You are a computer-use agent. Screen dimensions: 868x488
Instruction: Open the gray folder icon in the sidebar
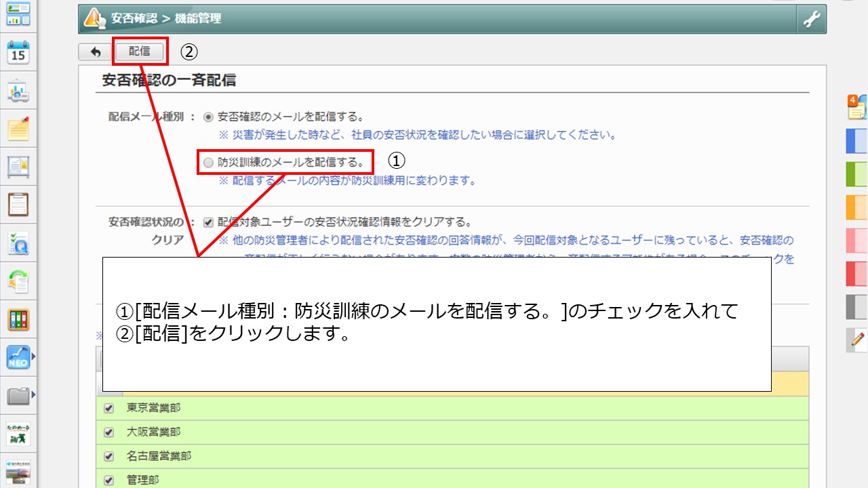(18, 396)
